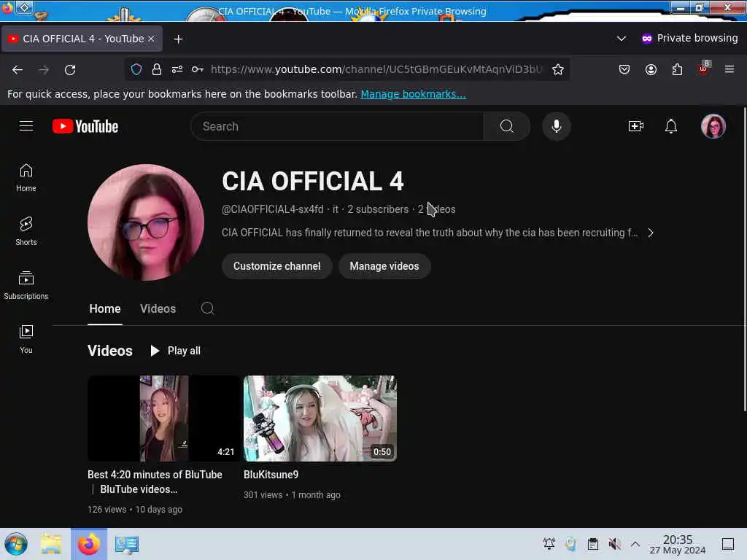Open the notification bell tray icon

tap(549, 544)
